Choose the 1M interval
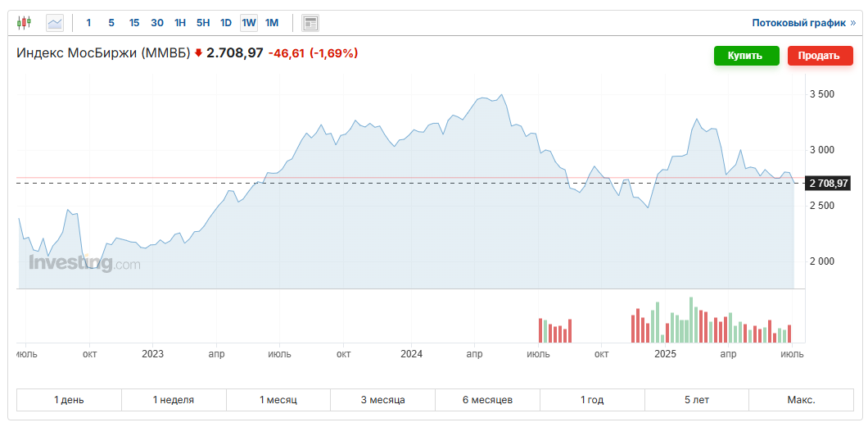The width and height of the screenshot is (868, 427). coord(272,23)
